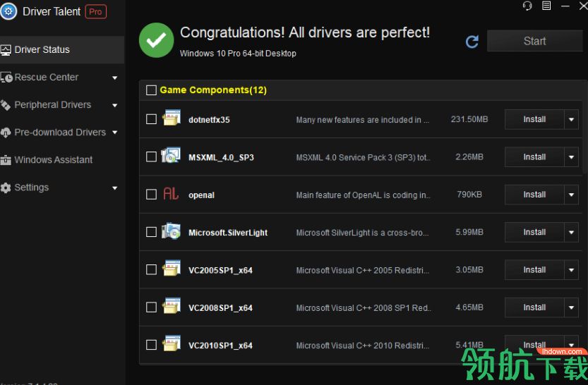Open Peripheral Drivers menu item
The height and width of the screenshot is (385, 588).
point(62,105)
